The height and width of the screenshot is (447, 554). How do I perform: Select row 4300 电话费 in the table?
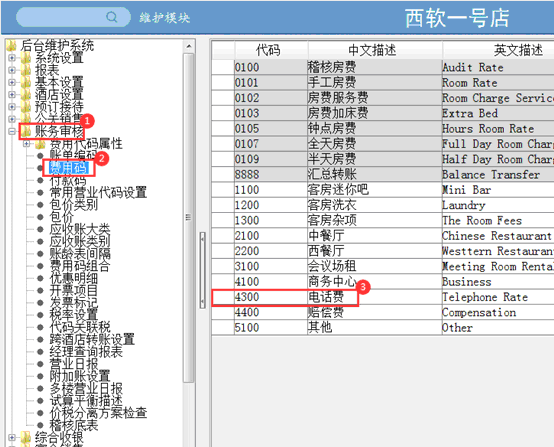pyautogui.click(x=383, y=297)
